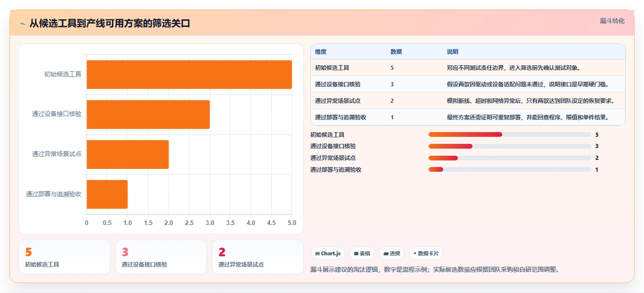The width and height of the screenshot is (644, 293).
Task: Click the 进度 tag
Action: 391,253
